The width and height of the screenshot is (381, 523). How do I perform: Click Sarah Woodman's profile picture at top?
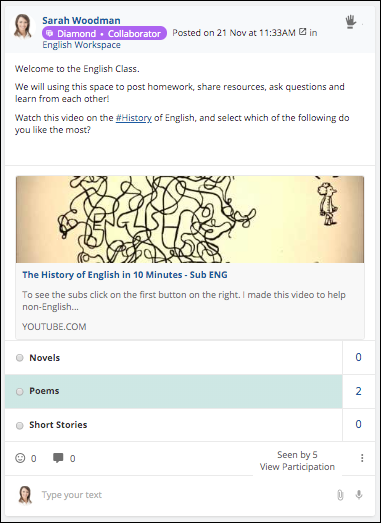pyautogui.click(x=23, y=26)
